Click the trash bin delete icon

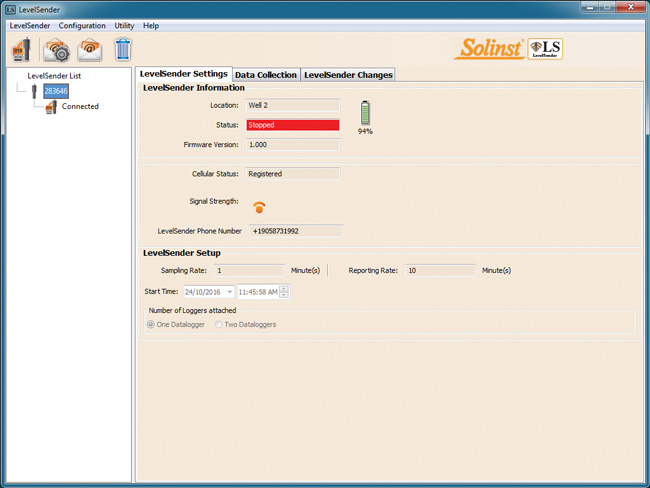[x=122, y=49]
